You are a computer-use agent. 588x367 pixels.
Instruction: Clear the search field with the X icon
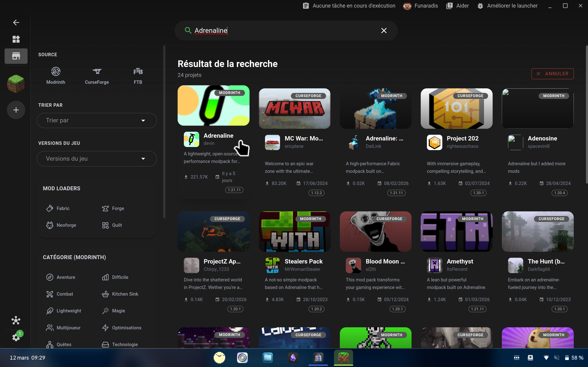point(384,31)
